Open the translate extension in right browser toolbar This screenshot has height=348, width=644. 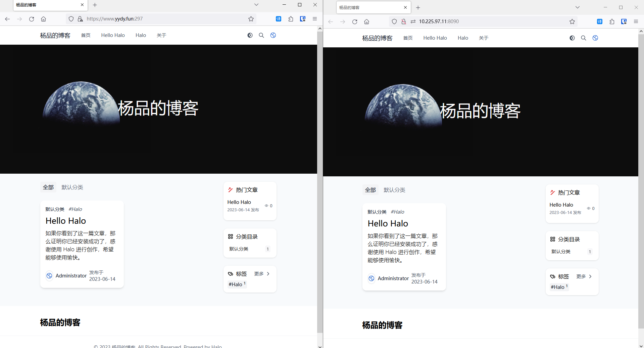coord(600,21)
